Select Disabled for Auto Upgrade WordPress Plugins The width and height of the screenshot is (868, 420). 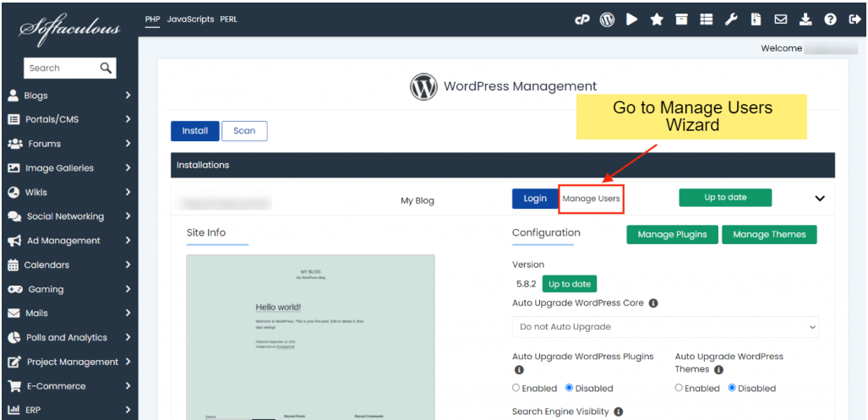569,388
